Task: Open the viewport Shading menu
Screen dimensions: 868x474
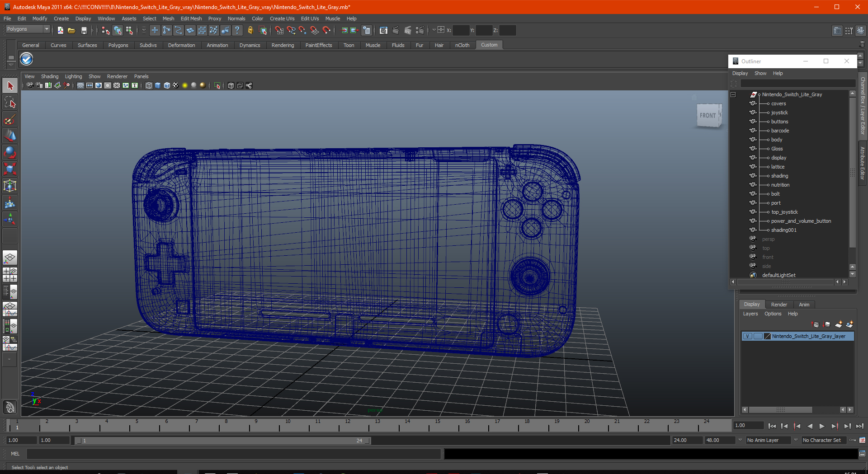Action: pyautogui.click(x=50, y=76)
